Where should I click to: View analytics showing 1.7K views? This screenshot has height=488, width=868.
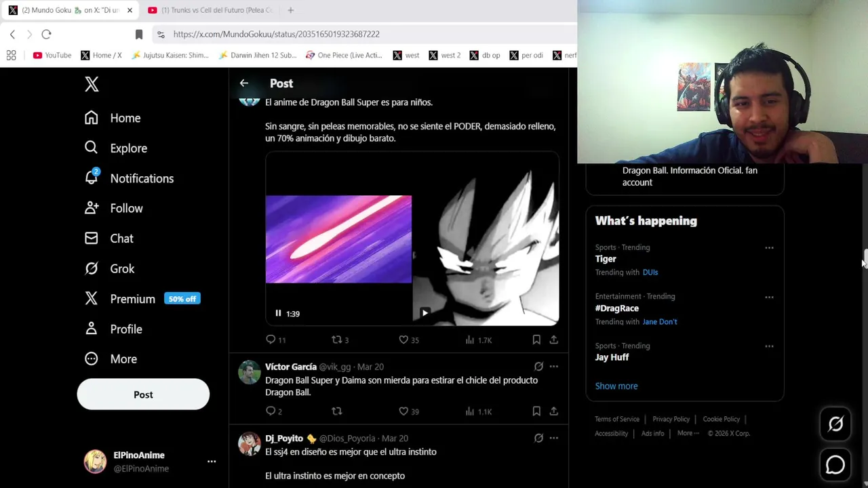pos(478,340)
